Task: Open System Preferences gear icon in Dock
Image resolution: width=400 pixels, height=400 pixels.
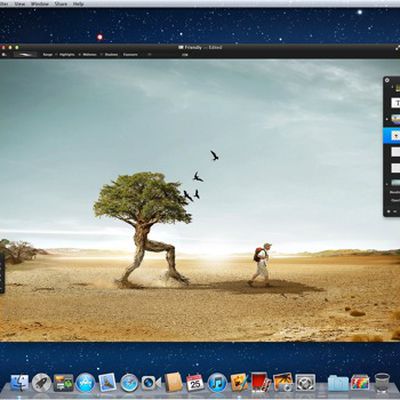Action: tap(305, 383)
